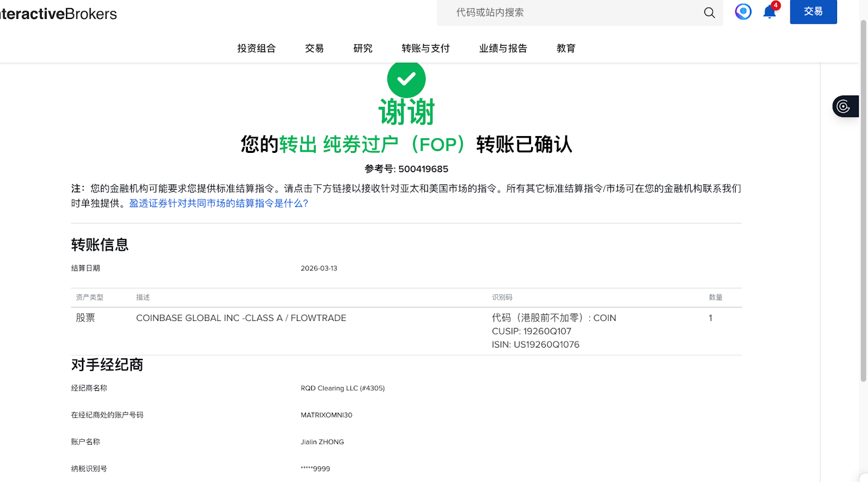This screenshot has height=482, width=868.
Task: Open the 教育 menu
Action: [x=566, y=48]
